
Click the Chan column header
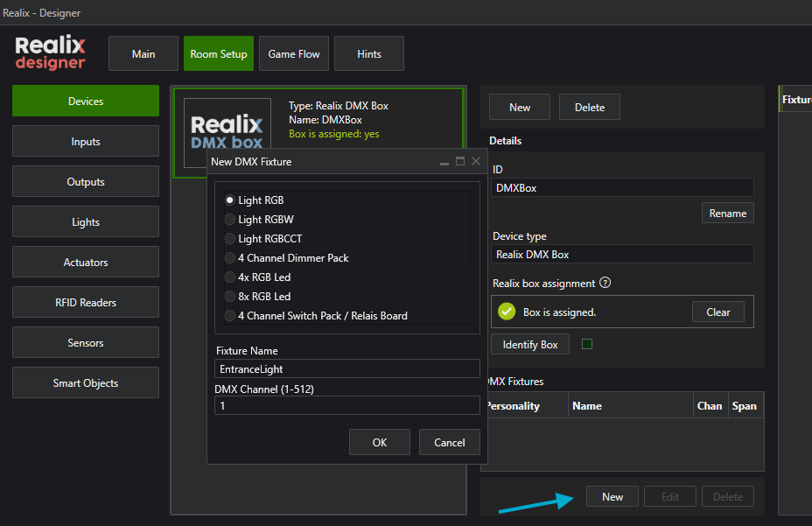(x=710, y=405)
